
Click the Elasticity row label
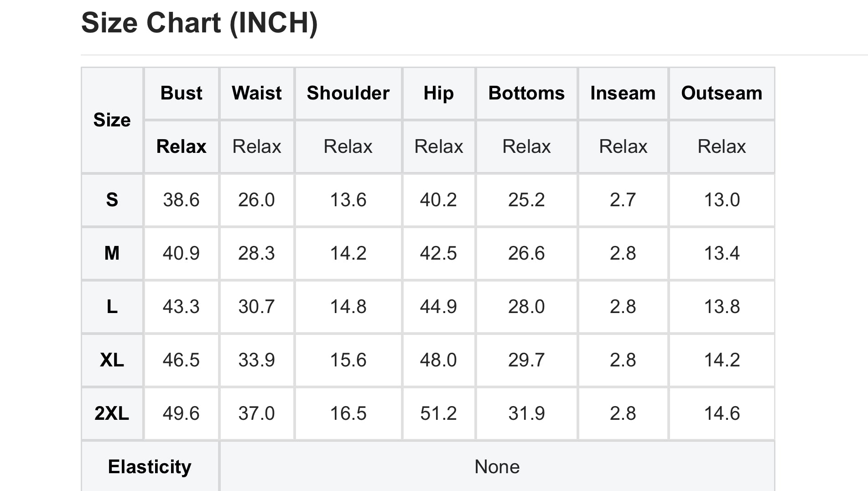click(x=150, y=467)
